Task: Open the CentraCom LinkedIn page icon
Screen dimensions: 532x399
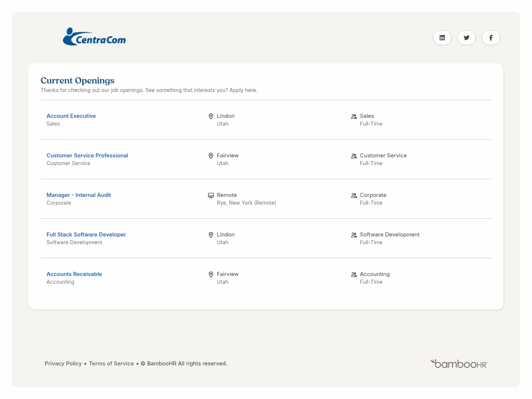Action: 442,38
